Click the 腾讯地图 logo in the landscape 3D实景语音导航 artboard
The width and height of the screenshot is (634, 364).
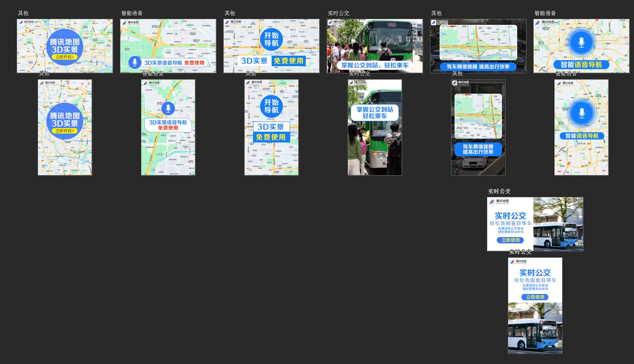click(131, 23)
